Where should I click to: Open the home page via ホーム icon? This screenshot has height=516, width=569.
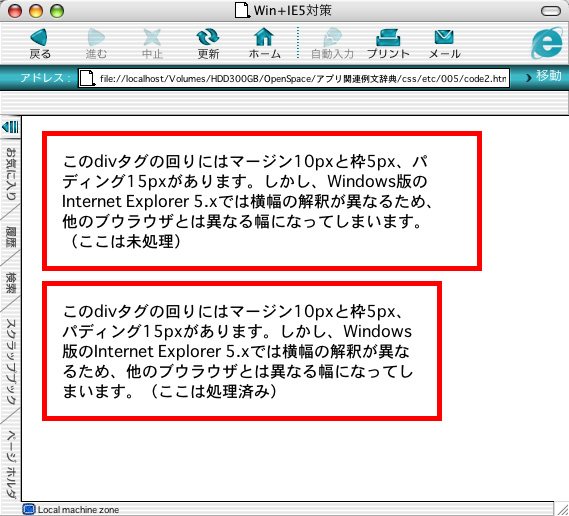[x=264, y=37]
